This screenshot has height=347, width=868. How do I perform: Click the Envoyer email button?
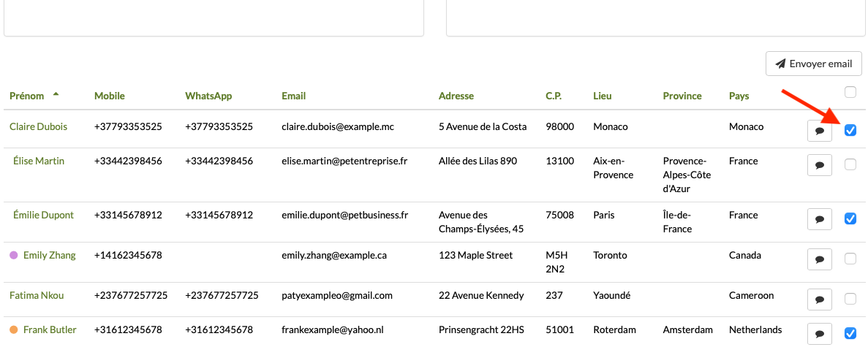click(x=813, y=64)
